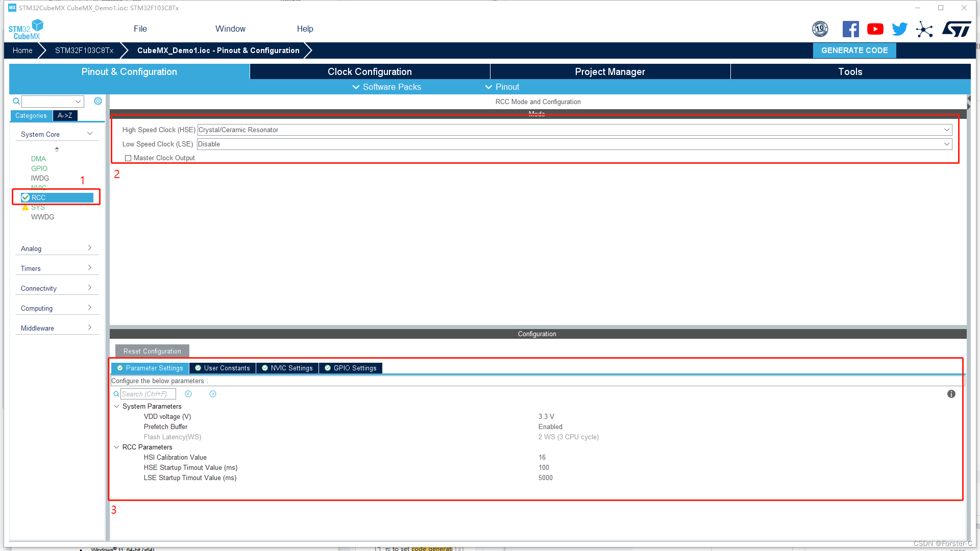
Task: Select SYS in the System Core list
Action: click(38, 207)
